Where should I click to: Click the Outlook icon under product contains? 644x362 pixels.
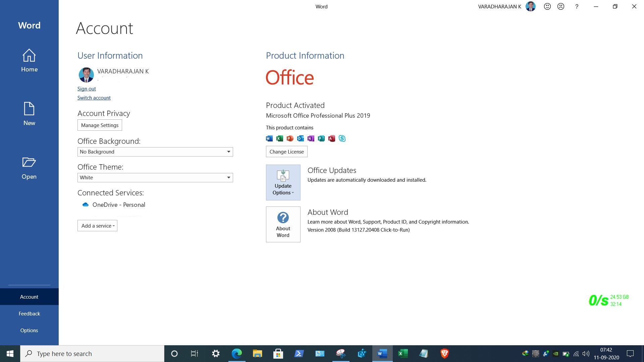click(301, 138)
